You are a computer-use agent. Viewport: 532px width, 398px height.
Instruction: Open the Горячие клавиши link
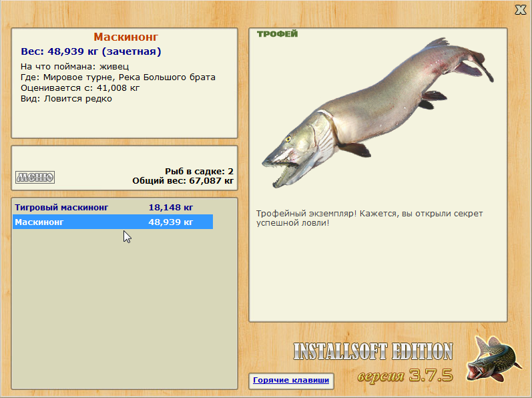(x=291, y=380)
